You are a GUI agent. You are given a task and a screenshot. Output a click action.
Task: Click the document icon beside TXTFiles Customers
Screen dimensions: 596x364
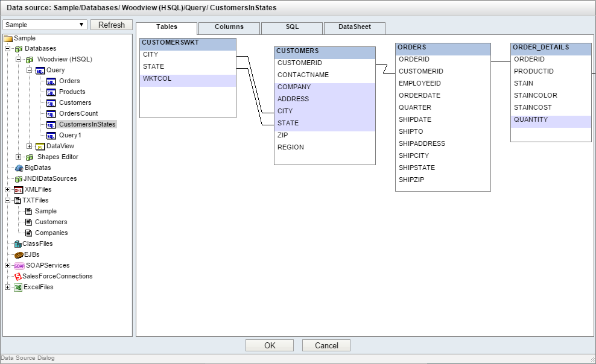click(x=28, y=222)
